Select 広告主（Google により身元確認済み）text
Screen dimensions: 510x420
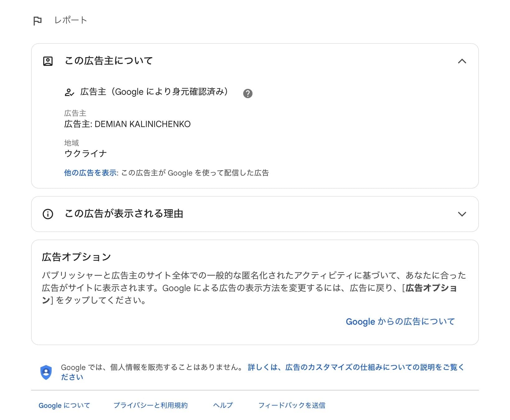154,92
